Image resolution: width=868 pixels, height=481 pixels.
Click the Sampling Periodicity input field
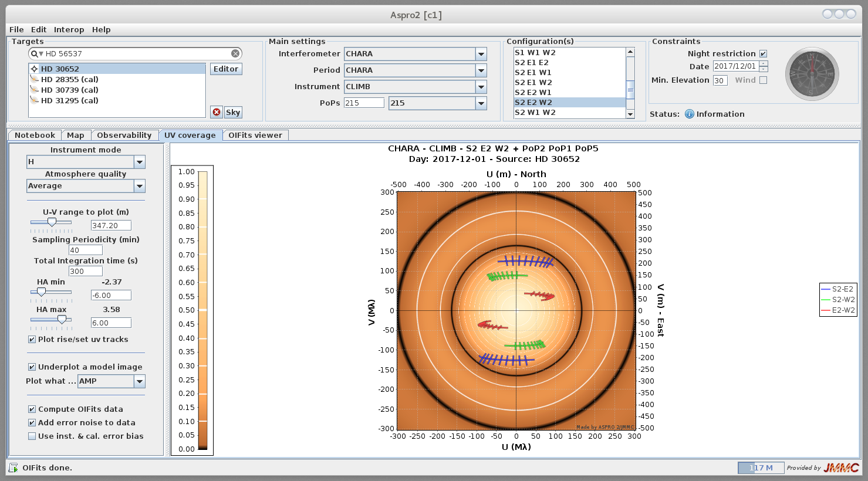[x=85, y=250]
